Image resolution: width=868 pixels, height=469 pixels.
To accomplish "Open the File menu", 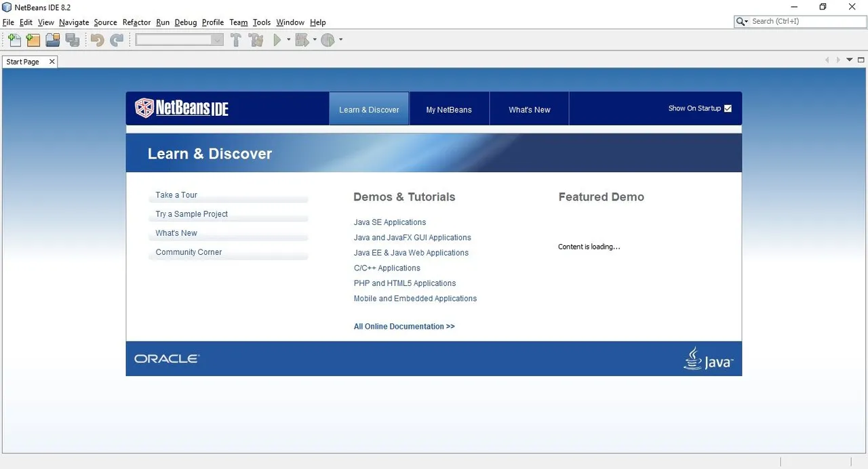I will (x=8, y=22).
